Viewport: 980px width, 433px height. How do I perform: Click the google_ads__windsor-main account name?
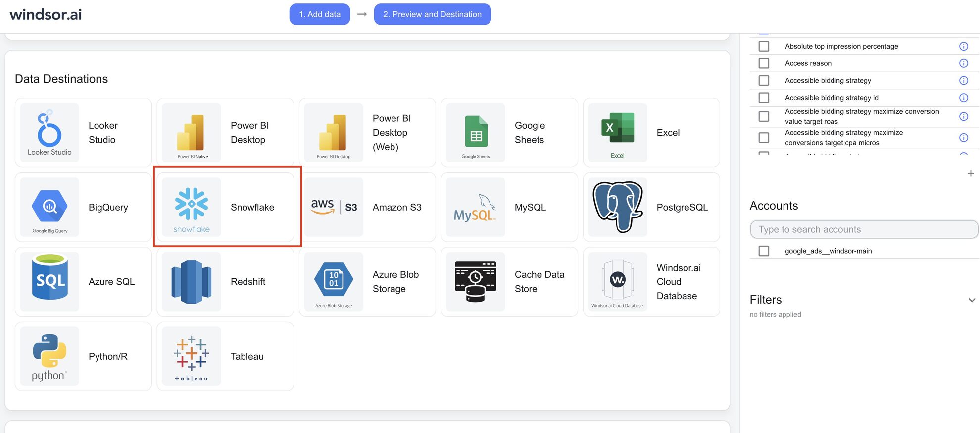[828, 251]
